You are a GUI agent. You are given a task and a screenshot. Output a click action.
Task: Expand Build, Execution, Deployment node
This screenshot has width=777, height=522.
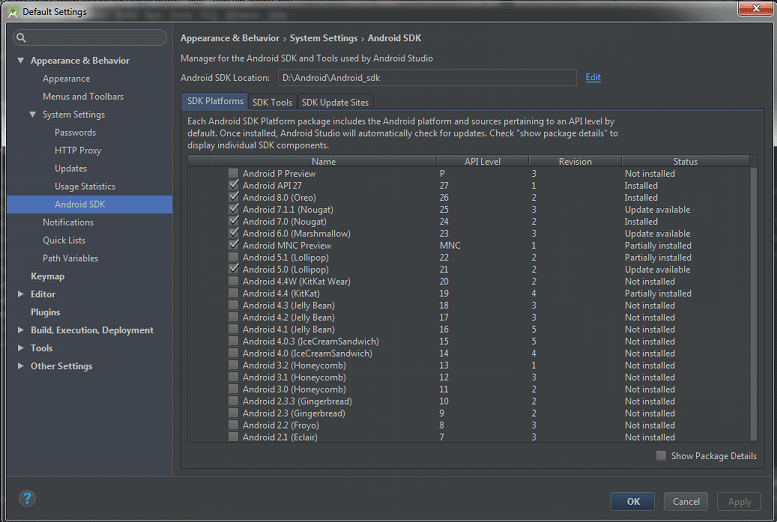point(20,330)
